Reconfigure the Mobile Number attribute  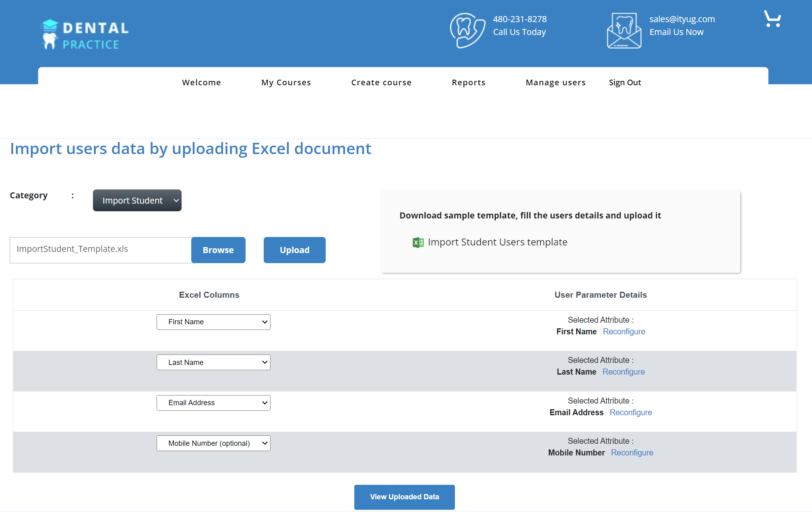[632, 453]
